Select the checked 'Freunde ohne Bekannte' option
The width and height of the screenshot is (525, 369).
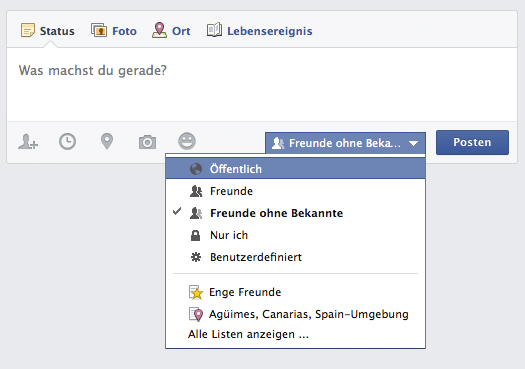(295, 213)
